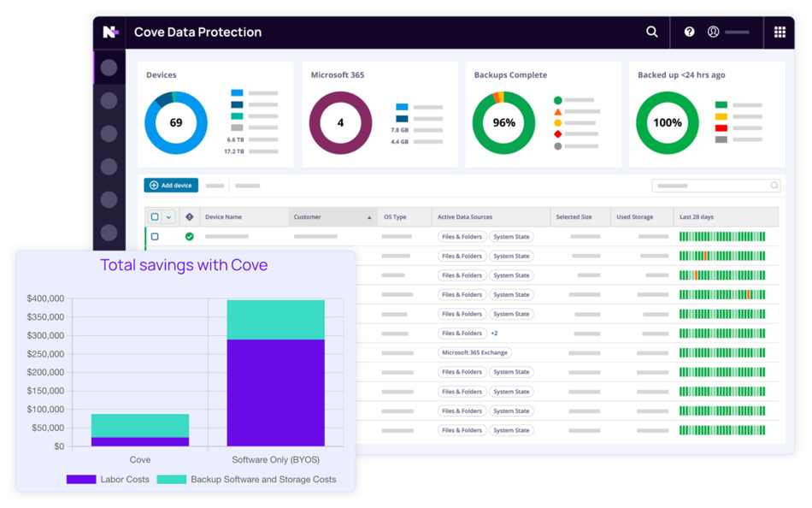Click the Last 28 days column header
The height and width of the screenshot is (508, 812).
(697, 216)
